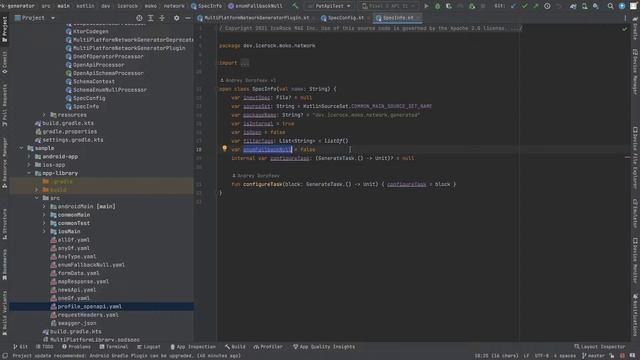The height and width of the screenshot is (360, 640).
Task: Open PetApiTest run configuration dropdown
Action: click(x=329, y=6)
